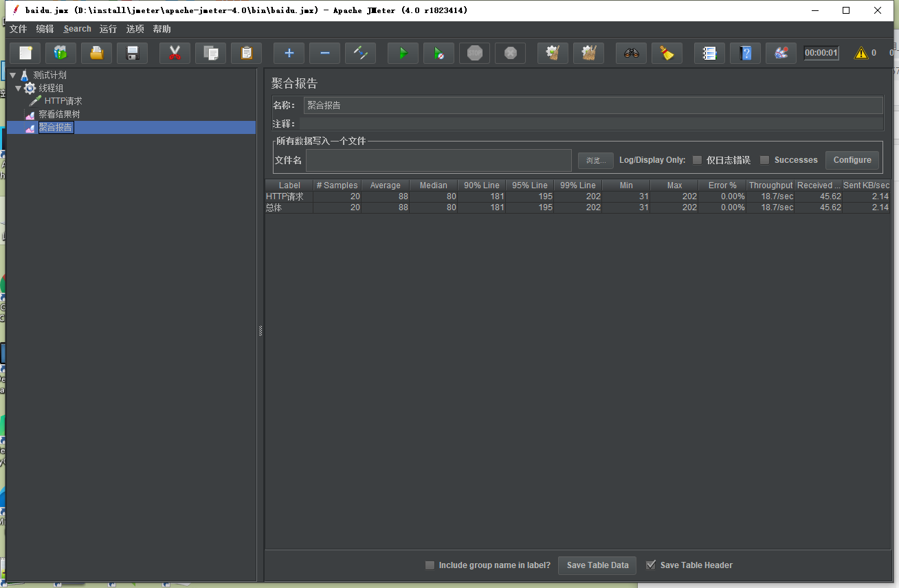The height and width of the screenshot is (588, 899).
Task: Open Search with binoculars icon
Action: (x=632, y=53)
